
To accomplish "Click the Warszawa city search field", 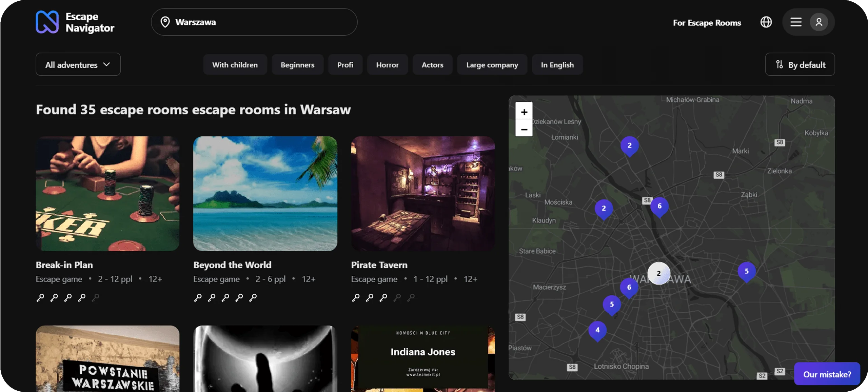I will [254, 22].
